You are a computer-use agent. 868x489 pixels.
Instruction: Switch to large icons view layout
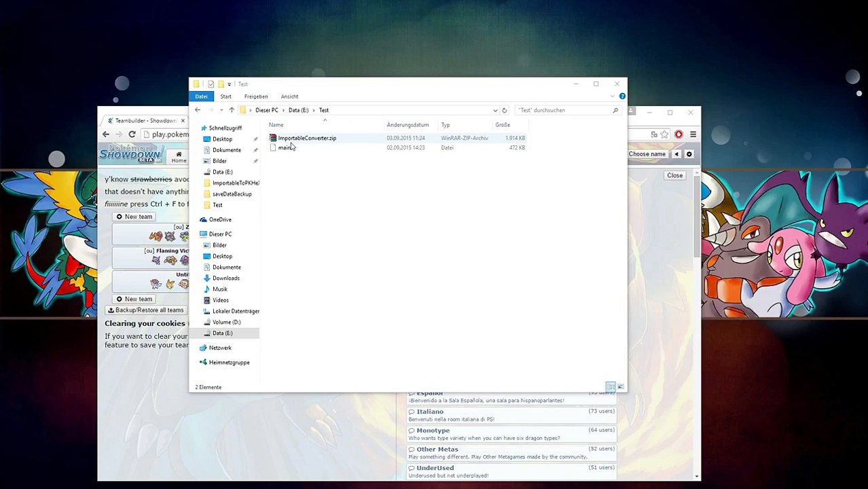[x=620, y=387]
